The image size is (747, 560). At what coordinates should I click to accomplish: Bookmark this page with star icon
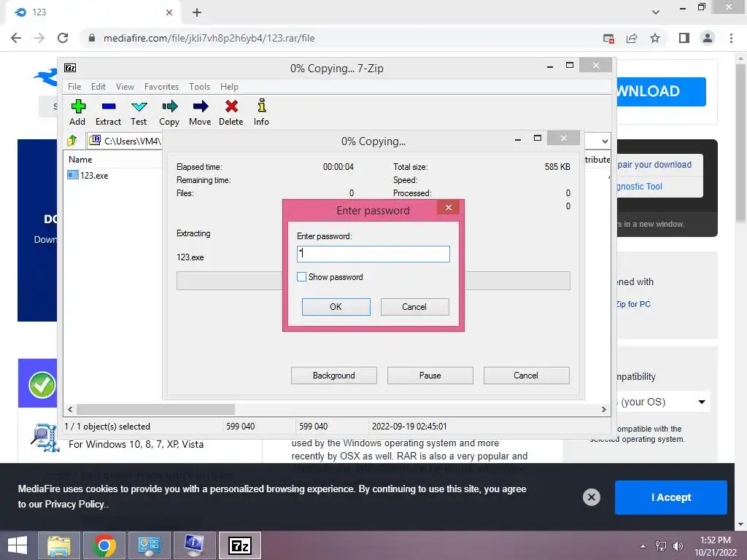pos(655,38)
